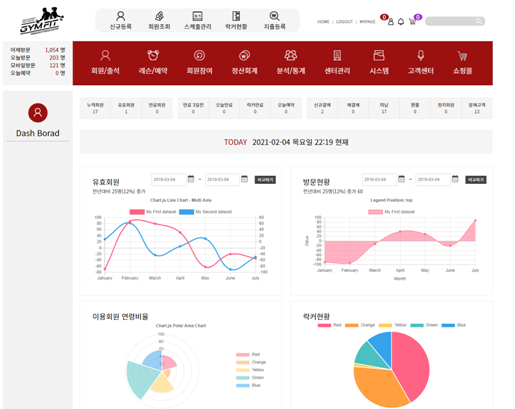Toggle My First dataset legend in 방문현황 chart
This screenshot has width=515, height=409.
tap(391, 212)
